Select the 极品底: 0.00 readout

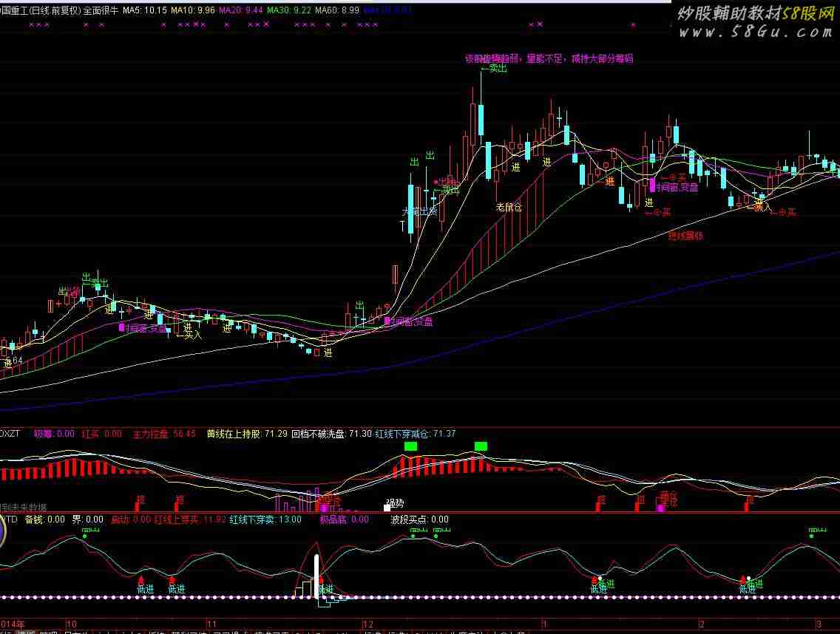(345, 519)
